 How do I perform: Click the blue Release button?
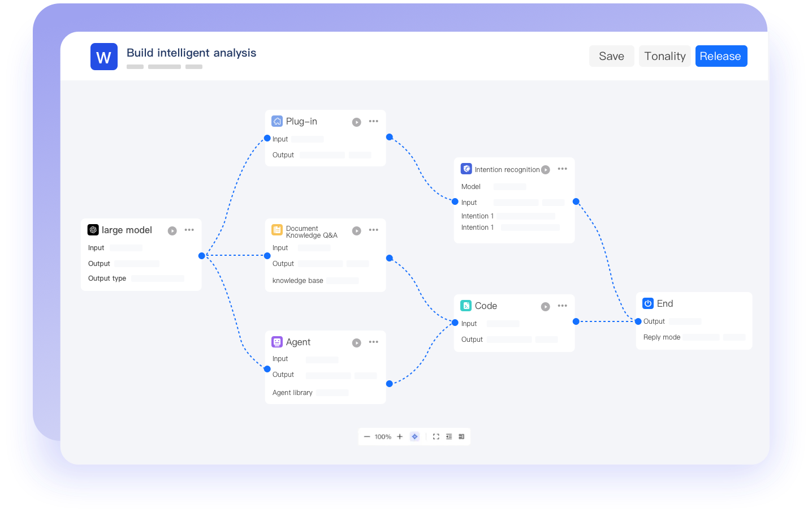(x=721, y=56)
